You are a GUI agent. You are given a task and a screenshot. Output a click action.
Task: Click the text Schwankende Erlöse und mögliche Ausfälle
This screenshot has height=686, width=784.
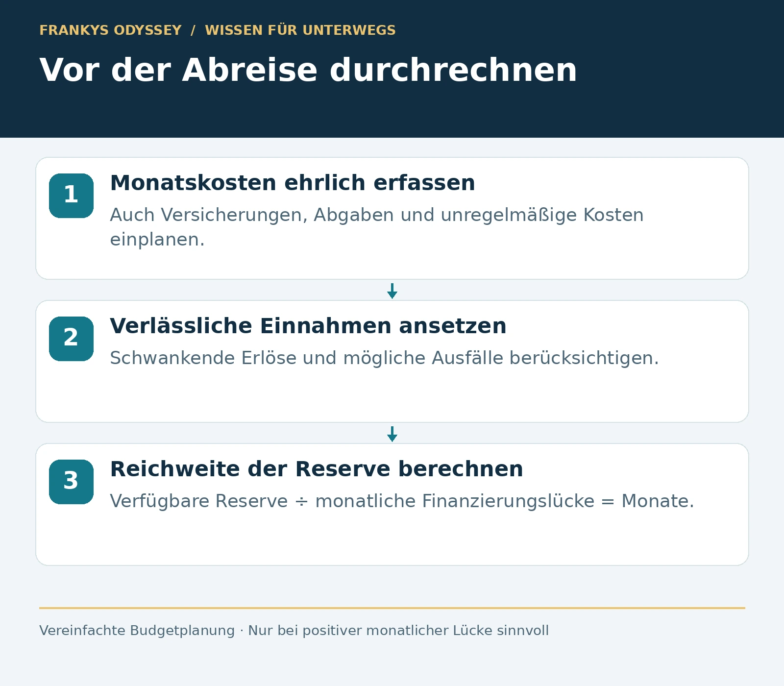coord(306,358)
